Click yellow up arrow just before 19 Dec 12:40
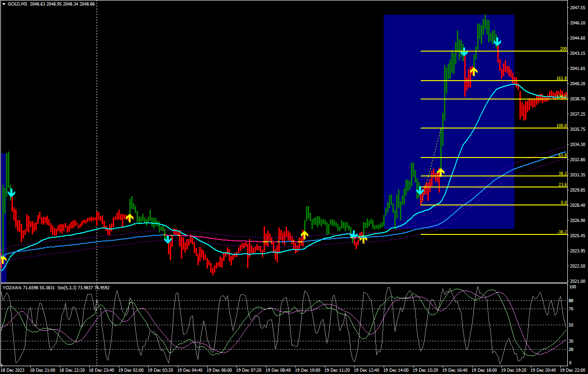The height and width of the screenshot is (374, 588). (363, 239)
